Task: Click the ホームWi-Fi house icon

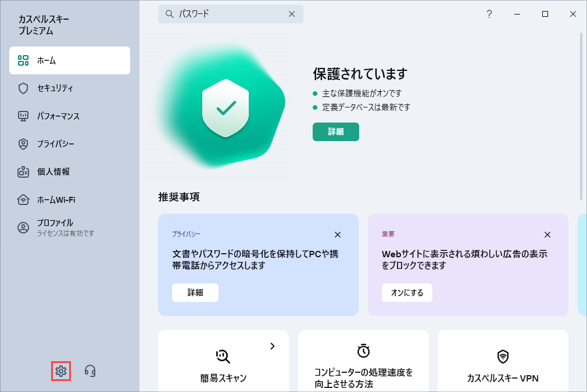Action: (23, 200)
